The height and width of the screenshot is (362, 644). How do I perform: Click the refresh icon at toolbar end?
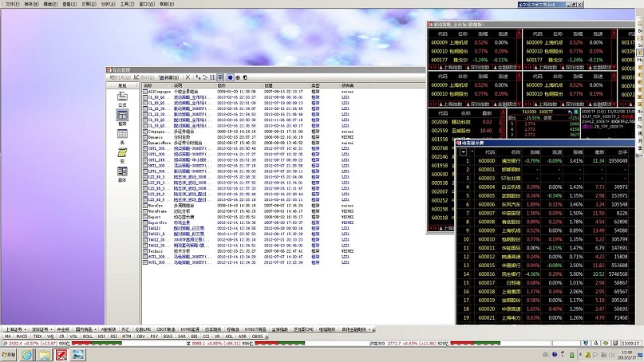click(x=245, y=77)
